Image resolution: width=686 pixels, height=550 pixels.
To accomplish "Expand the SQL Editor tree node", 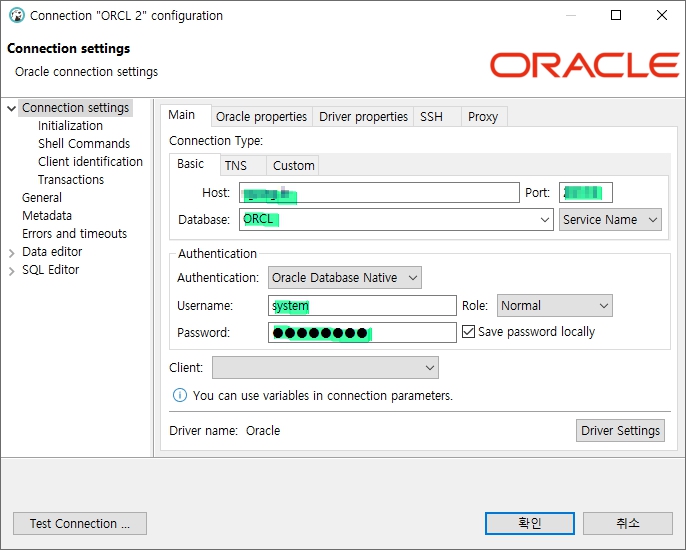I will pyautogui.click(x=12, y=270).
